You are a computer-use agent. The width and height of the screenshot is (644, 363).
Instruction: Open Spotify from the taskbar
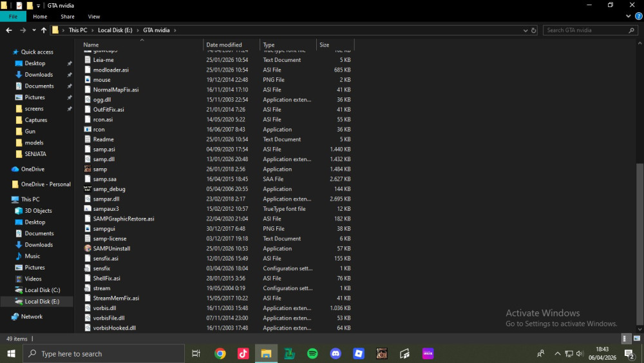pos(312,353)
